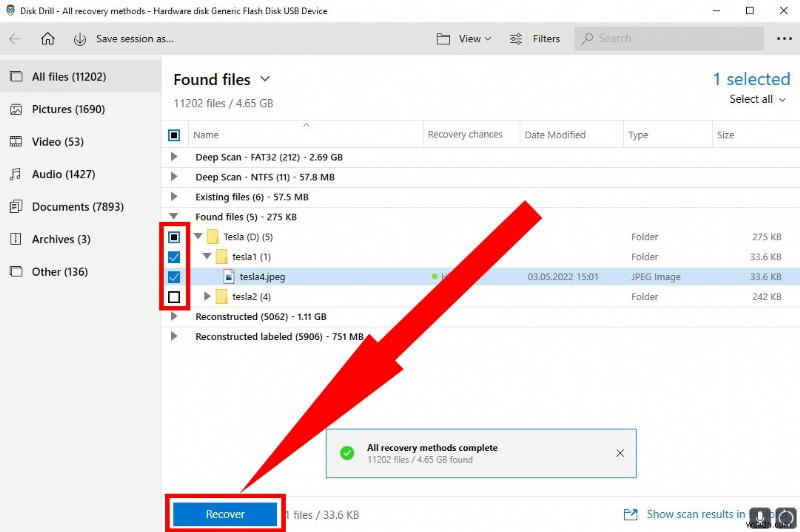The image size is (800, 532).
Task: Sort by Recovery chances column
Action: coord(465,135)
